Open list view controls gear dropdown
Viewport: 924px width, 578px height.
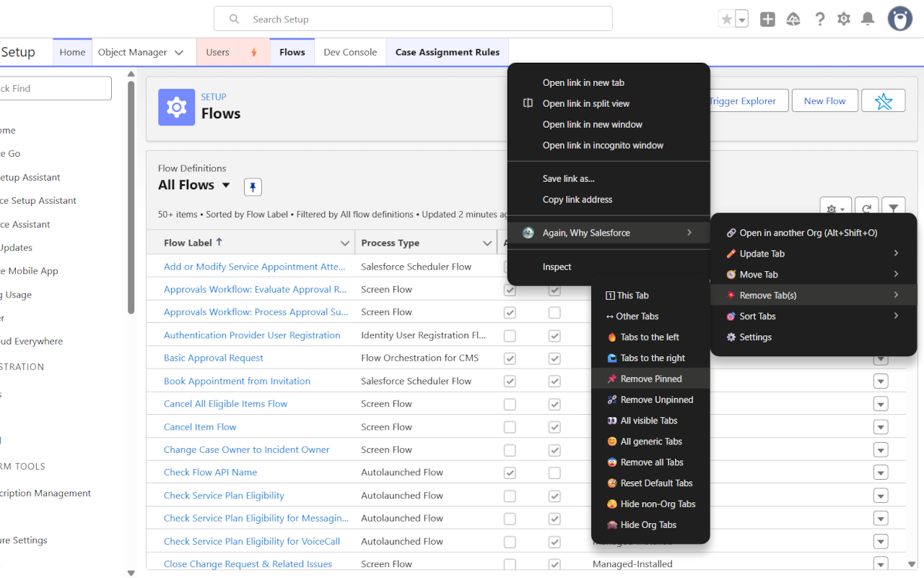click(836, 209)
